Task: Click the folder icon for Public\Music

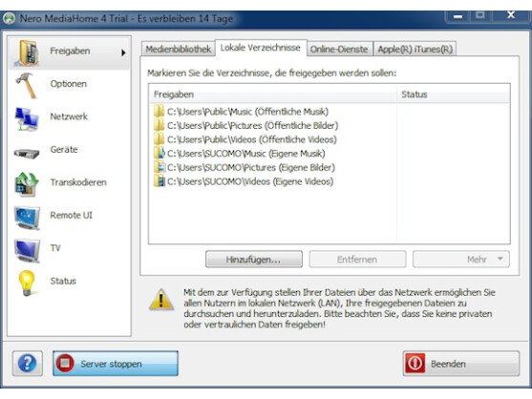Action: (x=159, y=111)
